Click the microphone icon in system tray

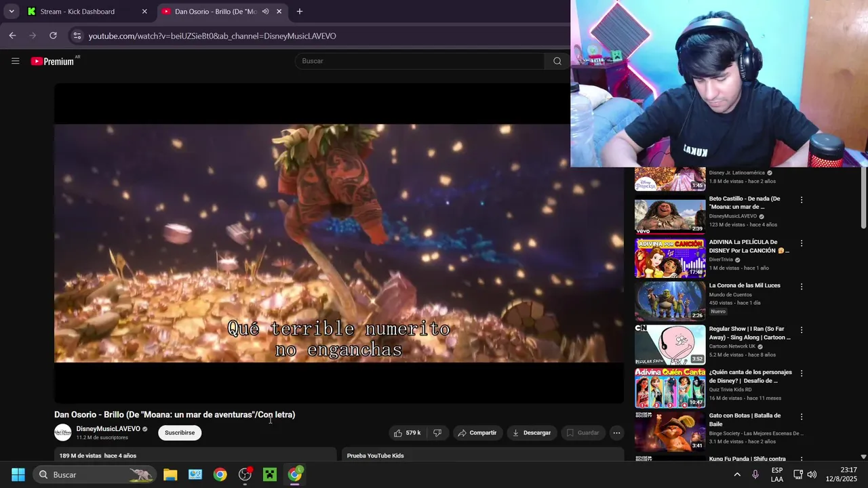(755, 474)
